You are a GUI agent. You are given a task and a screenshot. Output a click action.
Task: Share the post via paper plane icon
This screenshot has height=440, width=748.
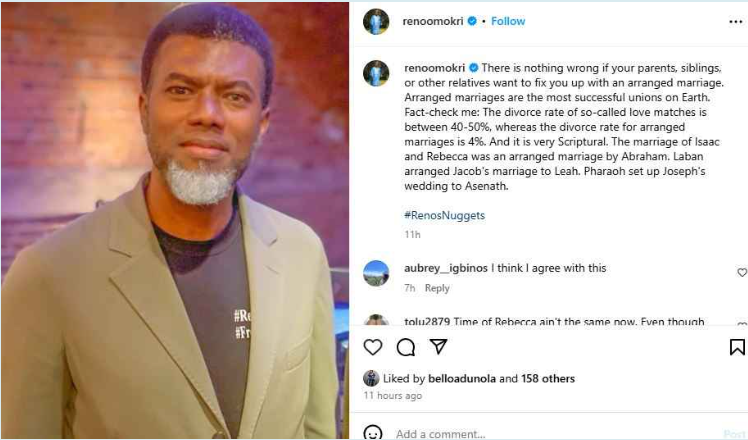438,347
